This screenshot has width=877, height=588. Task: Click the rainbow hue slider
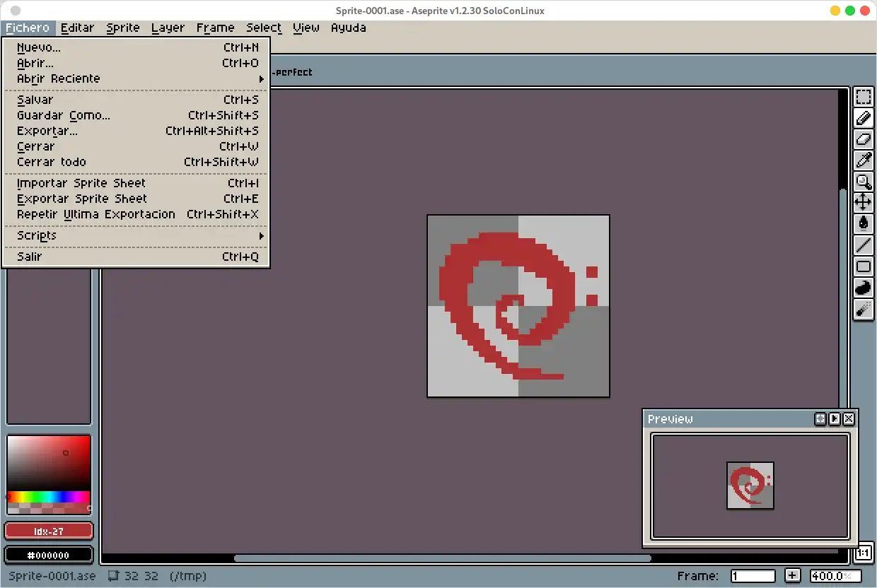[x=49, y=497]
